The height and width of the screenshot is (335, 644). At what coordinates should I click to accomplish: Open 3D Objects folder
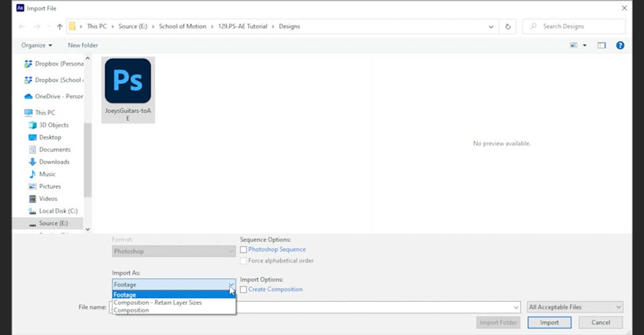(48, 125)
